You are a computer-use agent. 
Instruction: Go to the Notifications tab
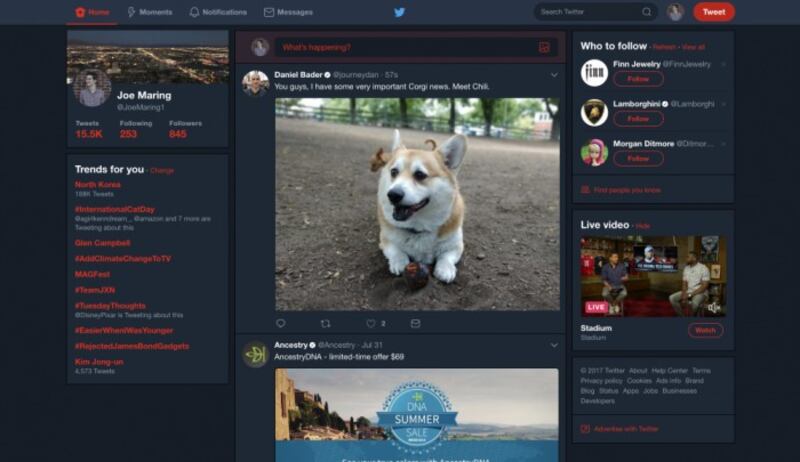point(218,12)
